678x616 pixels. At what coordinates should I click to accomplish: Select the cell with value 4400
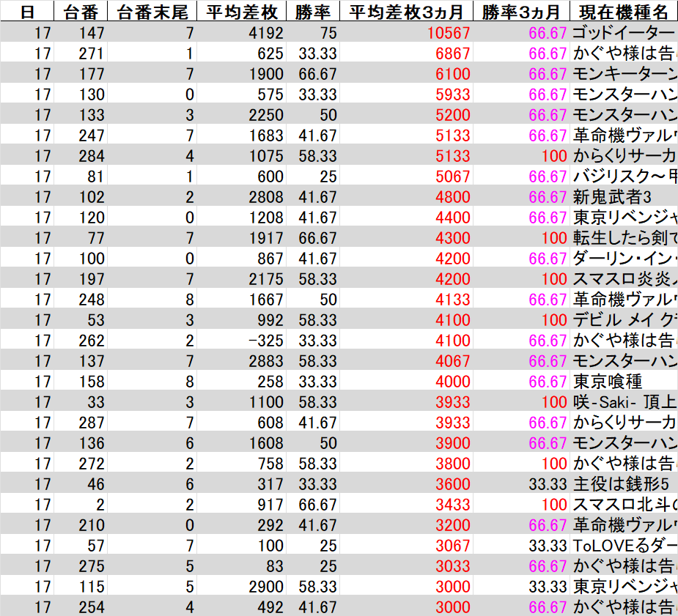point(406,218)
